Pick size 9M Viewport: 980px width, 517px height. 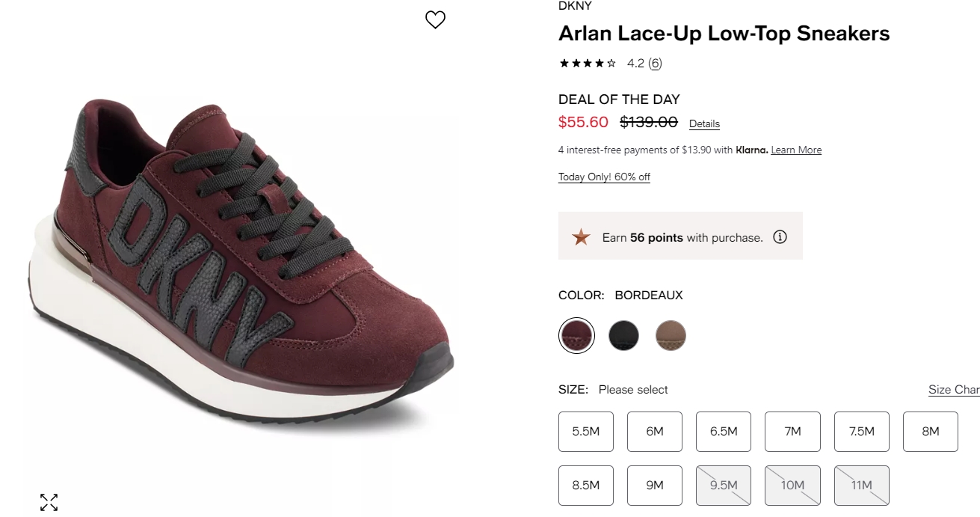655,486
